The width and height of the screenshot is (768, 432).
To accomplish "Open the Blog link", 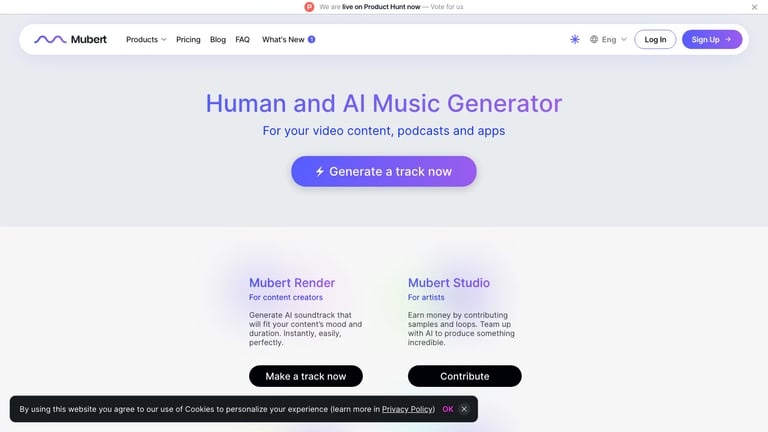I will pos(217,39).
